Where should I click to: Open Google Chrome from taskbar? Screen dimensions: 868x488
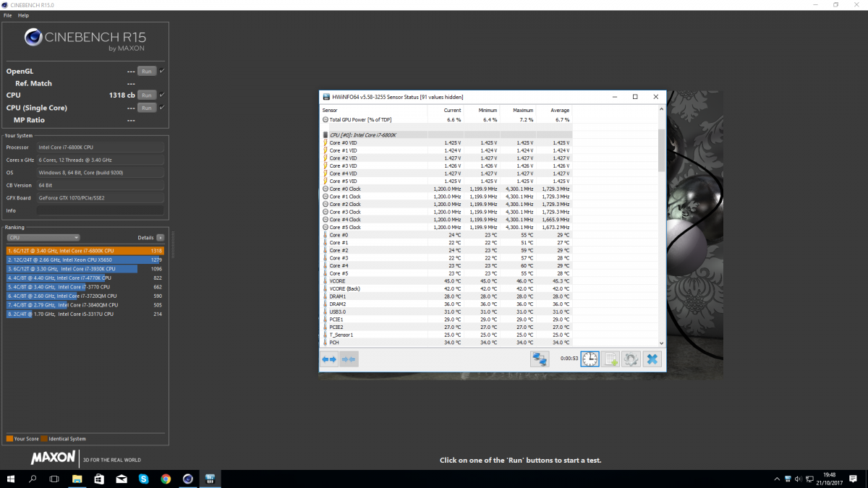166,479
